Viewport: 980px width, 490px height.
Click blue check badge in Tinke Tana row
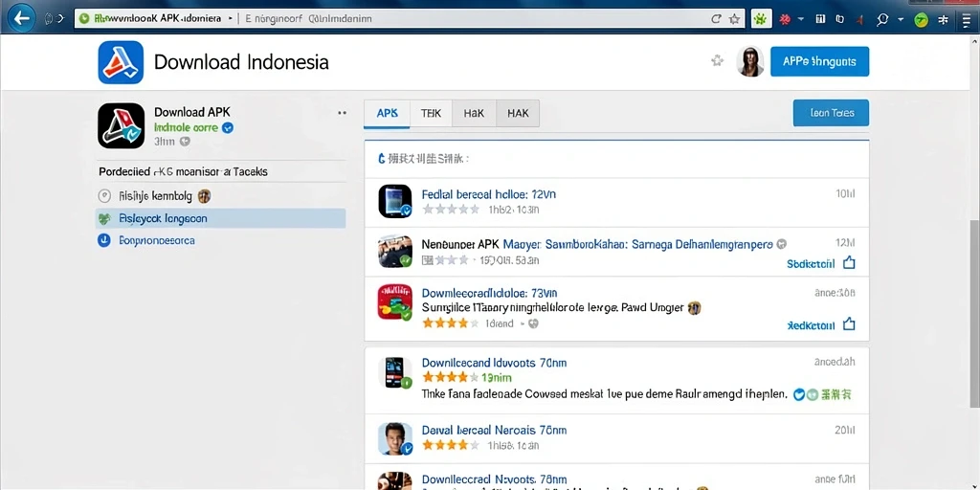click(x=798, y=394)
